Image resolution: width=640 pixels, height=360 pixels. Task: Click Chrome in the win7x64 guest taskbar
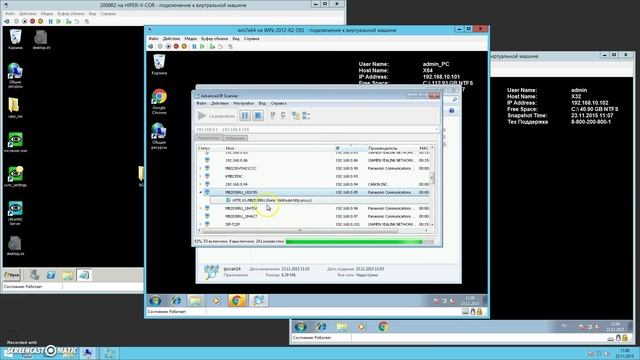click(x=237, y=301)
